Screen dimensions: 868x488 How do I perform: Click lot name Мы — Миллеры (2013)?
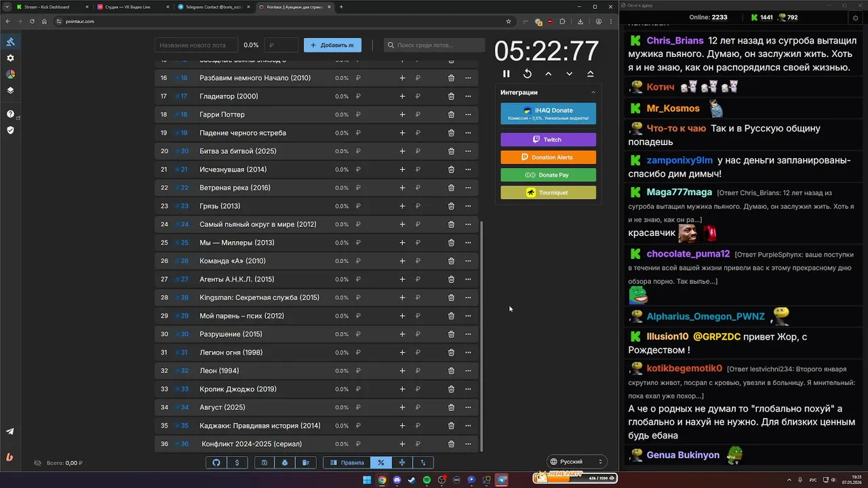237,243
